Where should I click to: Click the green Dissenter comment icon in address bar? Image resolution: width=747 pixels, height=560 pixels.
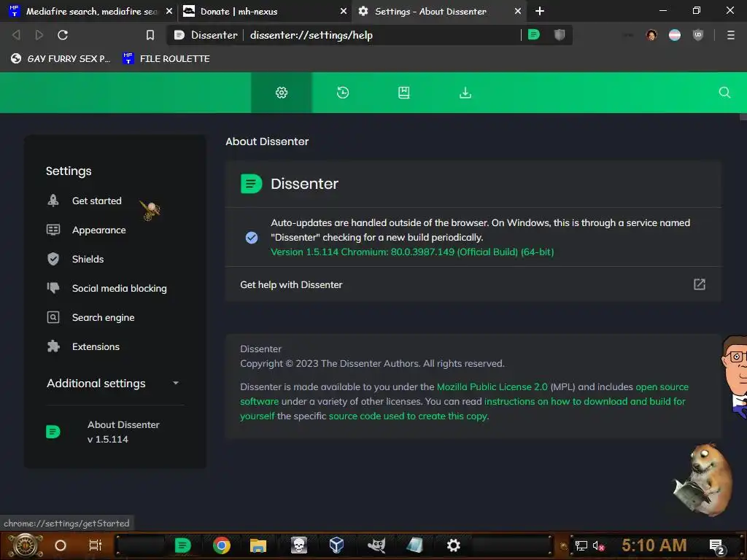click(534, 35)
